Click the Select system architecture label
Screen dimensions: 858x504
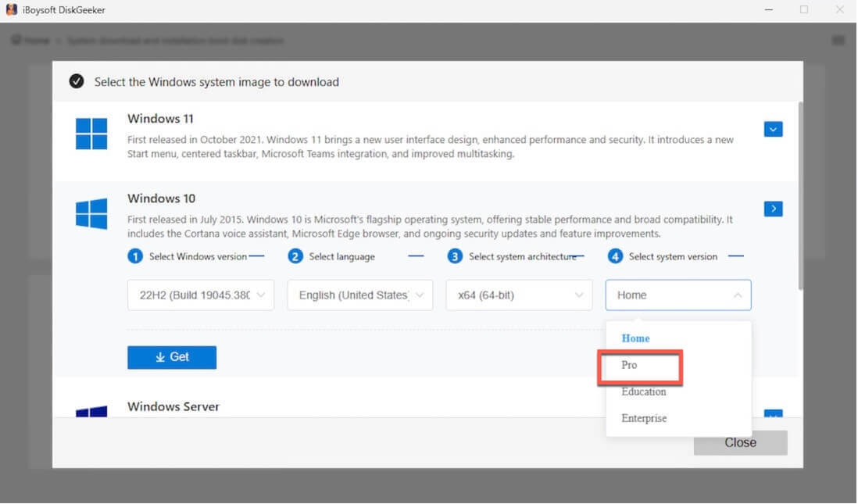[x=523, y=256]
